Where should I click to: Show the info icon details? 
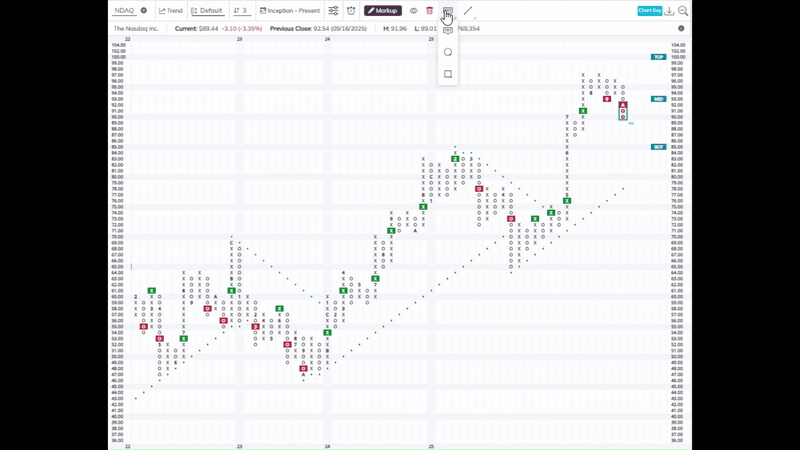[x=681, y=29]
